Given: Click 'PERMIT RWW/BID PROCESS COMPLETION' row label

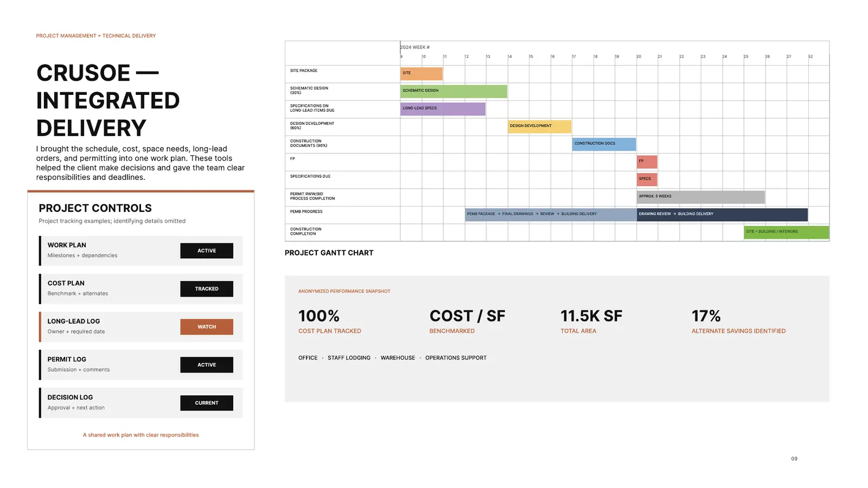Looking at the screenshot, I should pyautogui.click(x=312, y=196).
